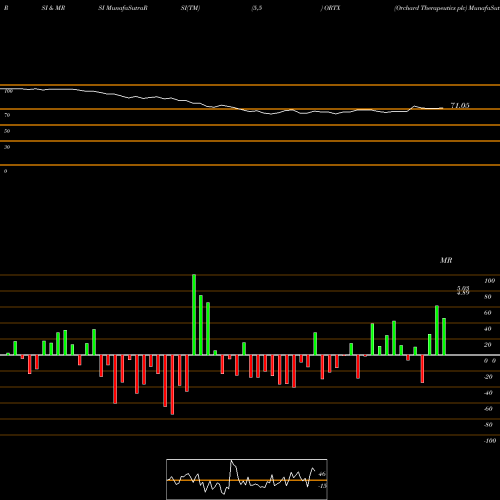
Task: Click the '-100' label on MR axis
Action: coord(490,441)
